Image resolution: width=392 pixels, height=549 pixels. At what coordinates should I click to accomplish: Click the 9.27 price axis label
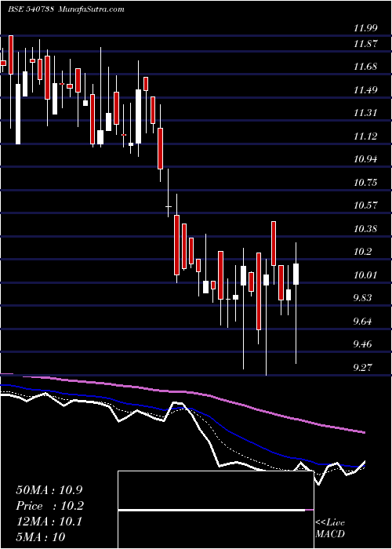[363, 367]
